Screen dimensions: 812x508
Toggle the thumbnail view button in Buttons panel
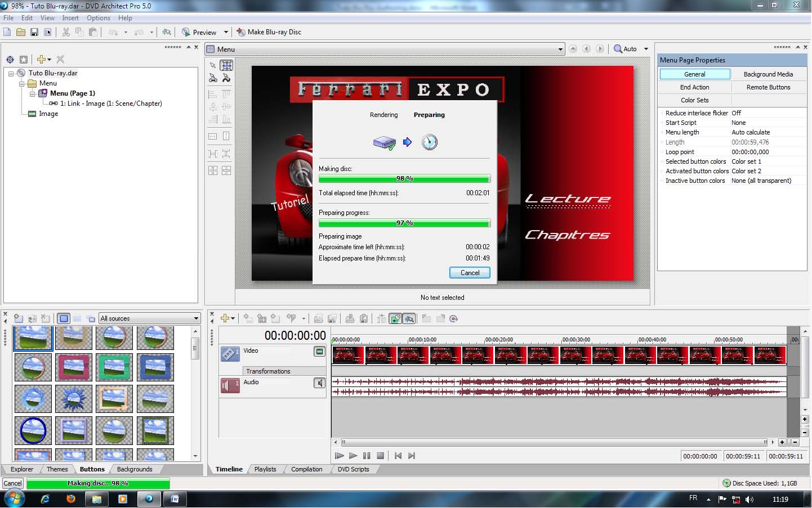64,318
